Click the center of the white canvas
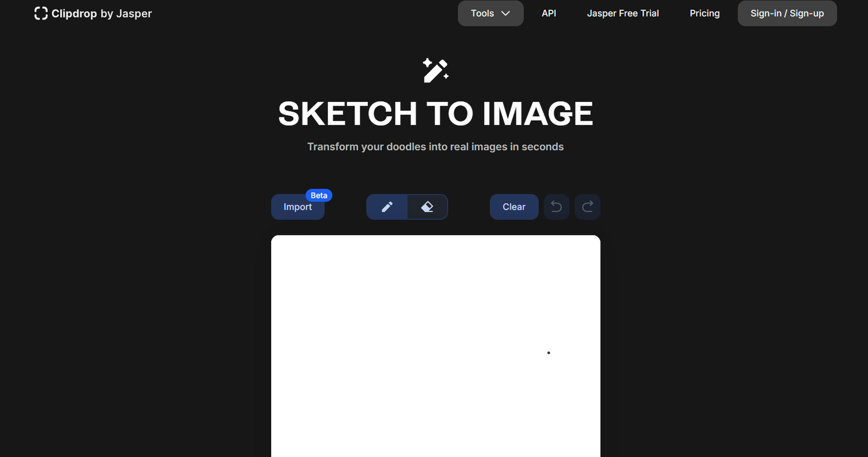The width and height of the screenshot is (868, 457). (436, 346)
